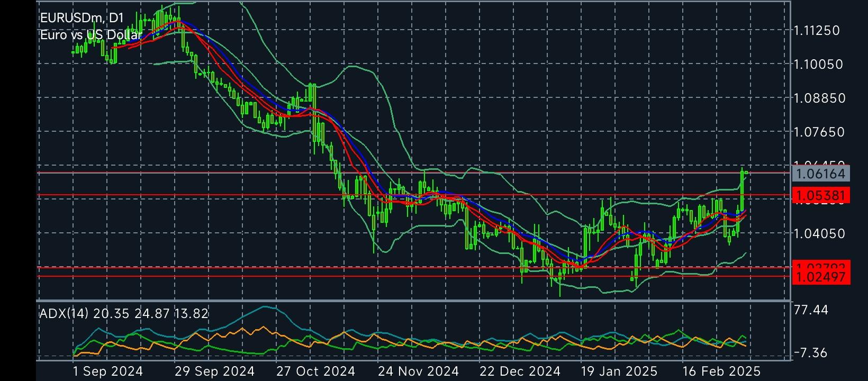Click the 1.11250 price axis label
The width and height of the screenshot is (868, 381).
click(817, 30)
